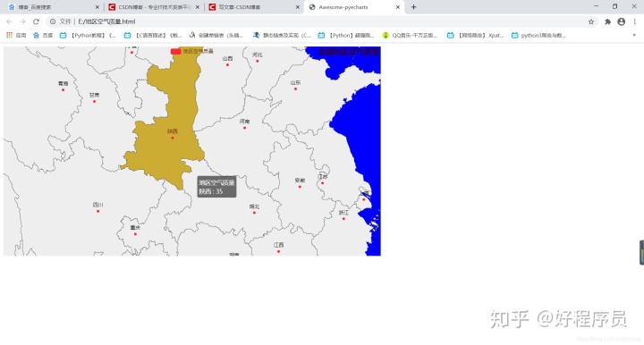Open the Chrome profile avatar icon
Image resolution: width=644 pixels, height=345 pixels.
[x=622, y=21]
